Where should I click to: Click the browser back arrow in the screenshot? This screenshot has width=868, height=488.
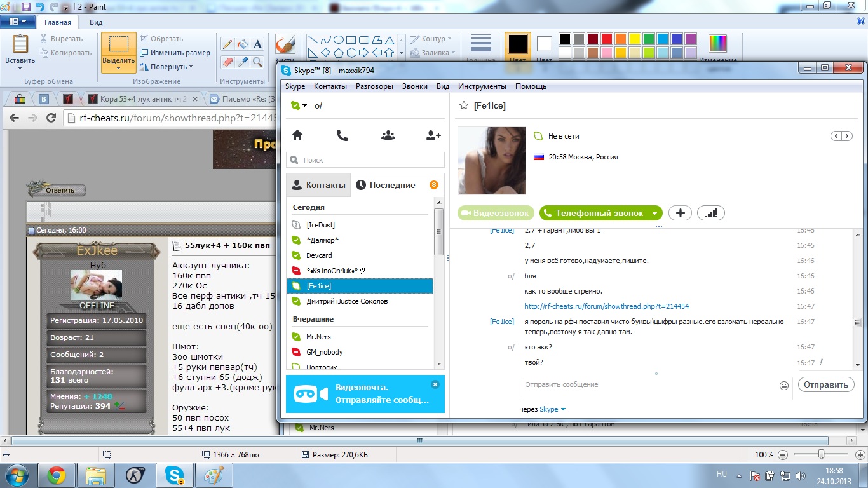coord(14,118)
